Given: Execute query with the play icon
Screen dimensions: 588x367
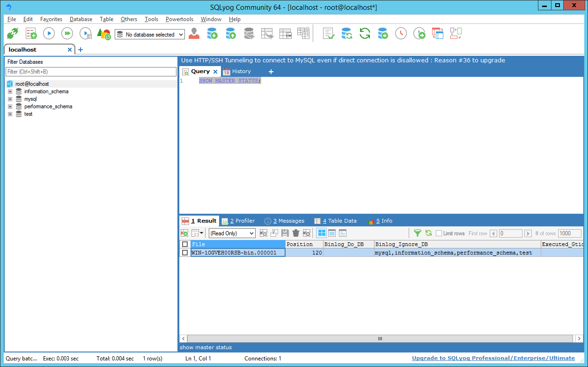Looking at the screenshot, I should 49,34.
